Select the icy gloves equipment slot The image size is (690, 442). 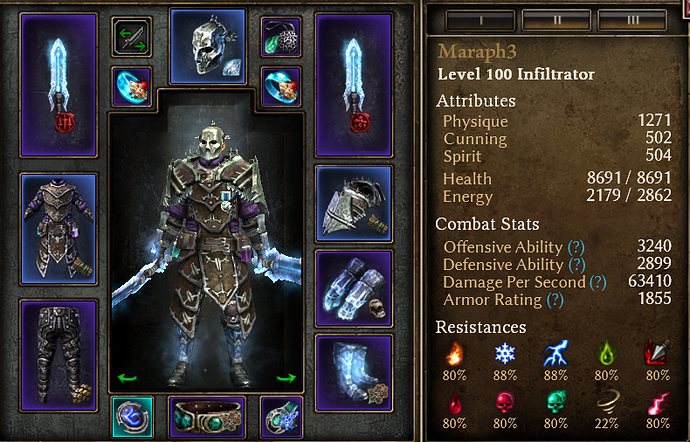pos(353,289)
